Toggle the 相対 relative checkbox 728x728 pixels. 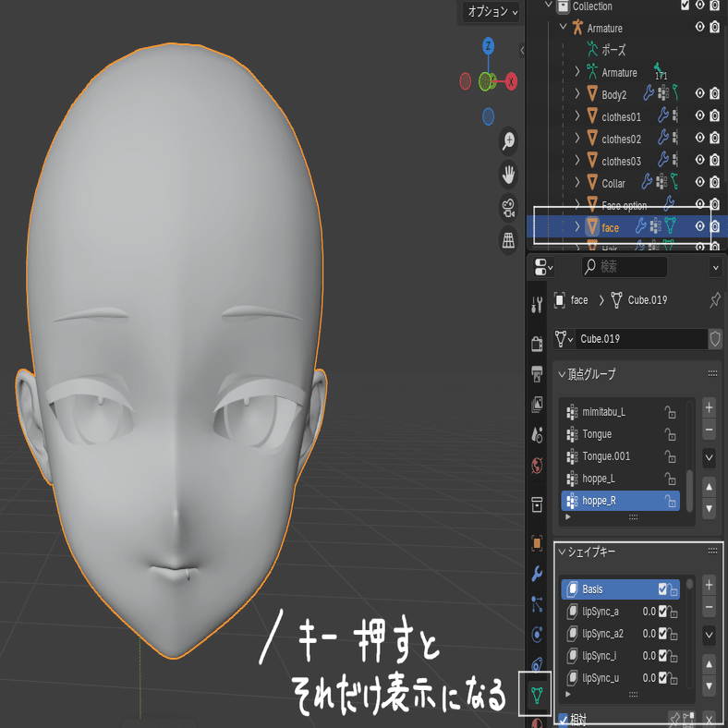tap(564, 720)
